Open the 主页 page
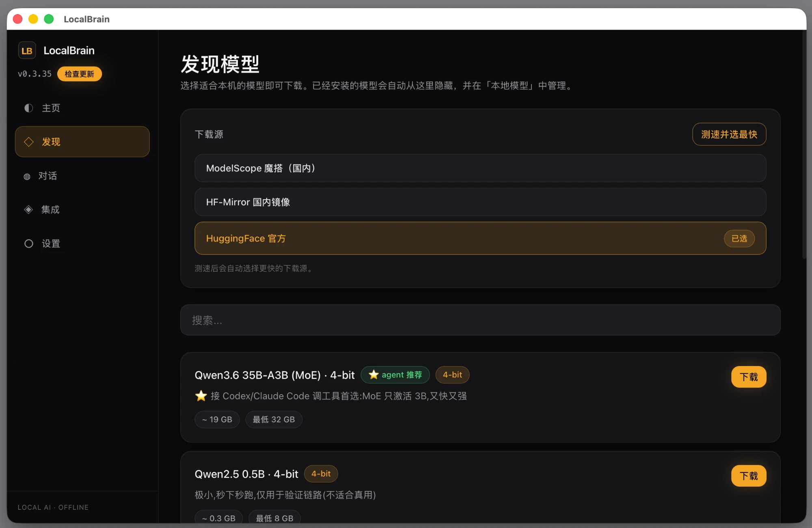The image size is (812, 528). (x=82, y=108)
